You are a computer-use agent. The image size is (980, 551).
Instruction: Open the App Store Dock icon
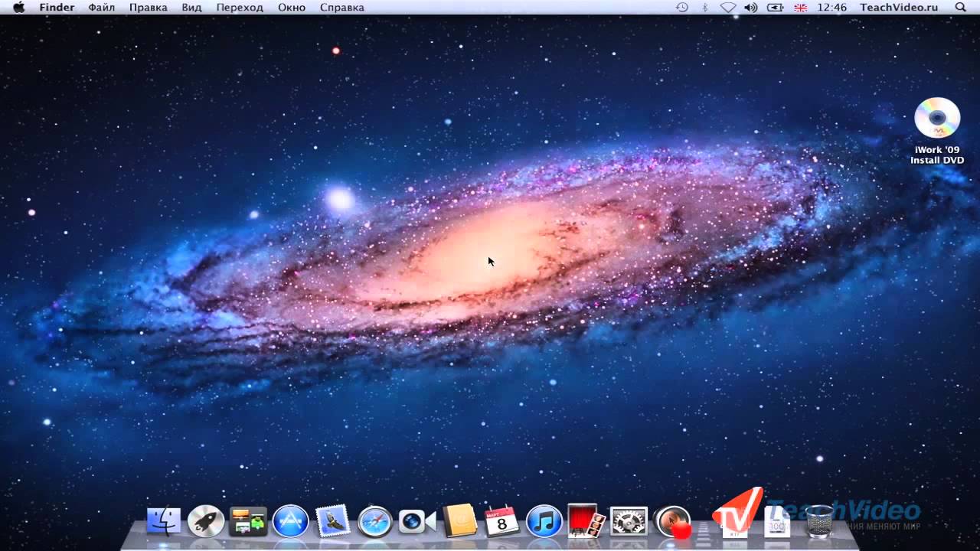click(290, 521)
